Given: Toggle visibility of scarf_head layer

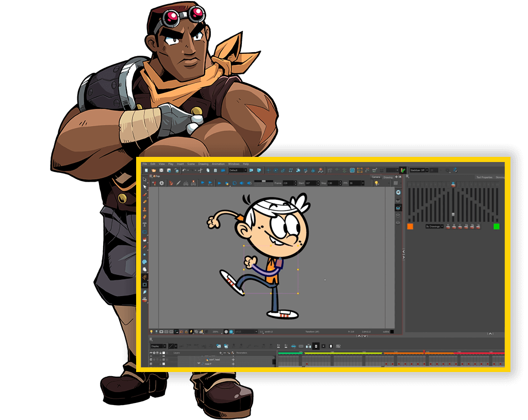Looking at the screenshot, I should pos(151,360).
